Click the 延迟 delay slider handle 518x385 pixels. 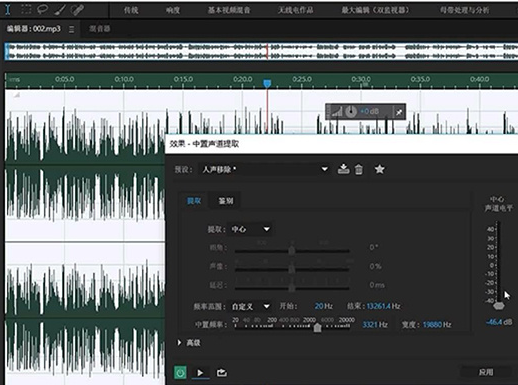(292, 287)
